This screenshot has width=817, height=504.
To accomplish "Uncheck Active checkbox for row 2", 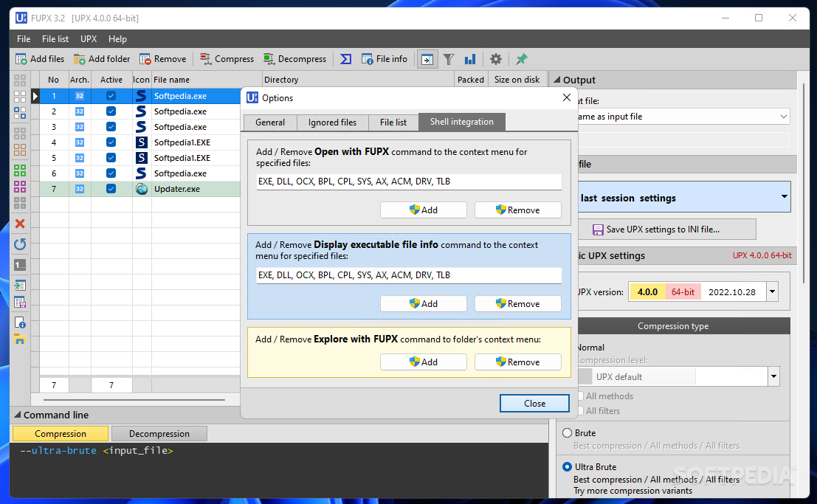I will [111, 111].
